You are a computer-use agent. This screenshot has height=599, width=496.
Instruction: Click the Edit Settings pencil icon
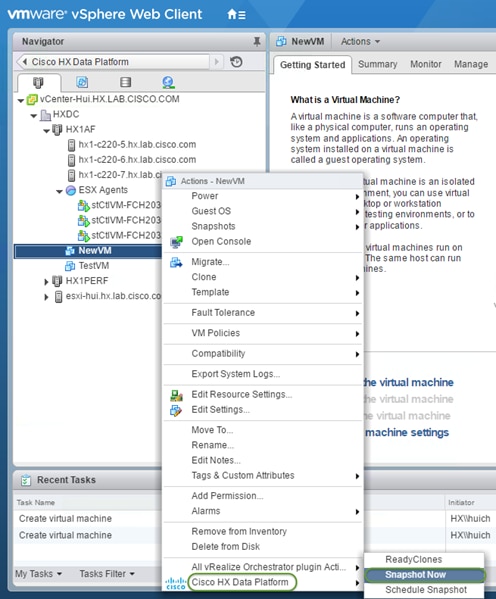tap(176, 410)
